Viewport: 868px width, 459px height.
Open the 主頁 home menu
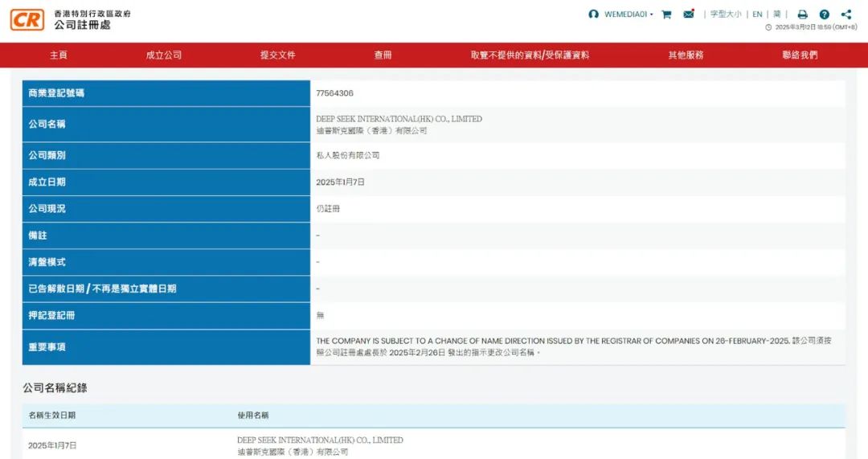click(x=59, y=55)
